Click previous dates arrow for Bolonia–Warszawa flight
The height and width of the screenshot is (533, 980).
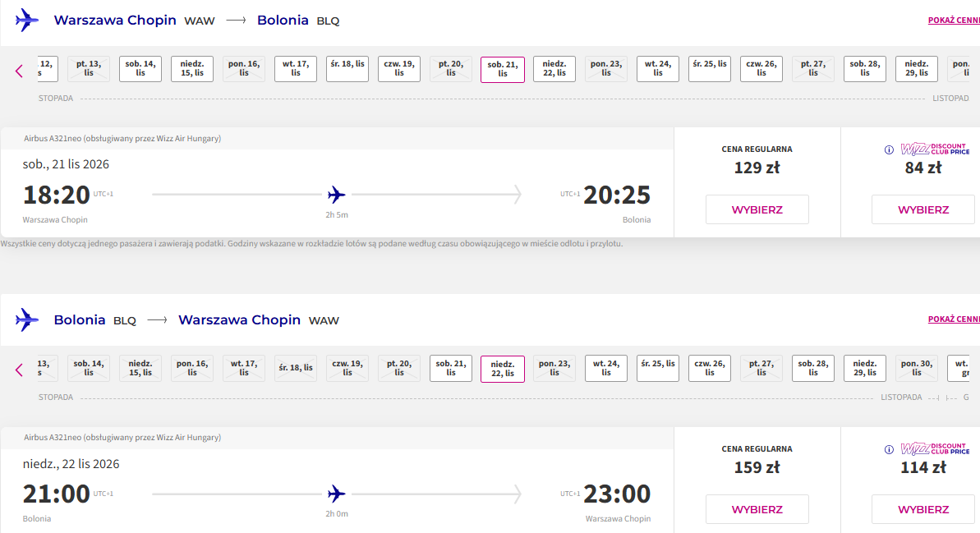[20, 370]
